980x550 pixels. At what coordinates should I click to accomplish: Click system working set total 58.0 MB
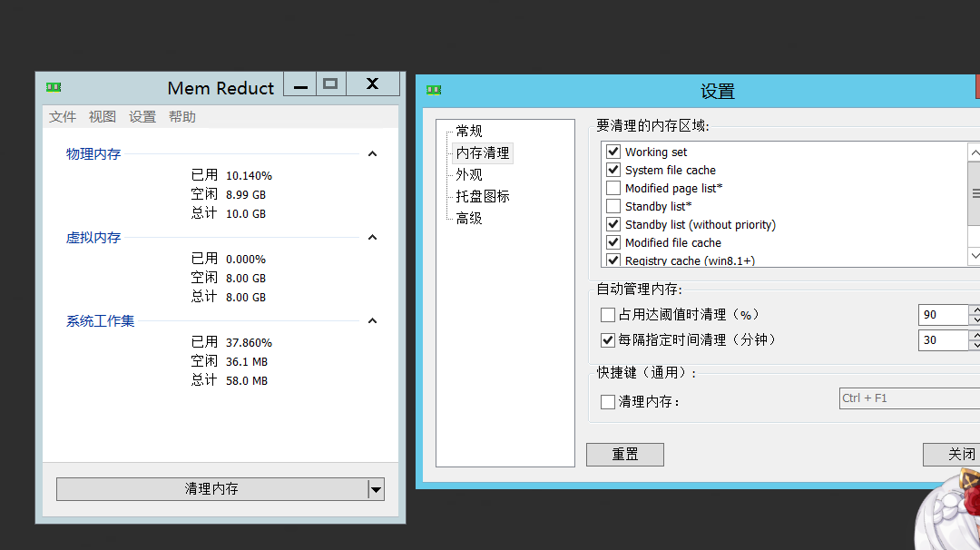246,380
